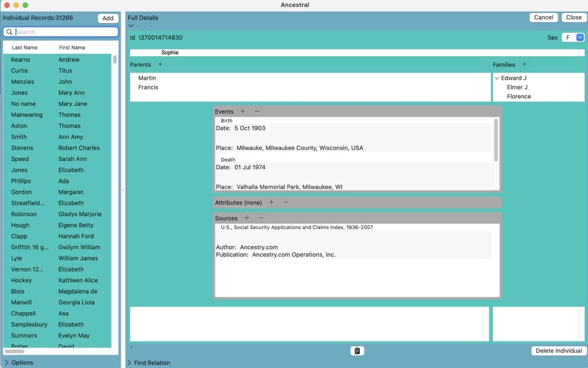The width and height of the screenshot is (588, 368).
Task: Select the Menzies John record
Action: pos(58,82)
